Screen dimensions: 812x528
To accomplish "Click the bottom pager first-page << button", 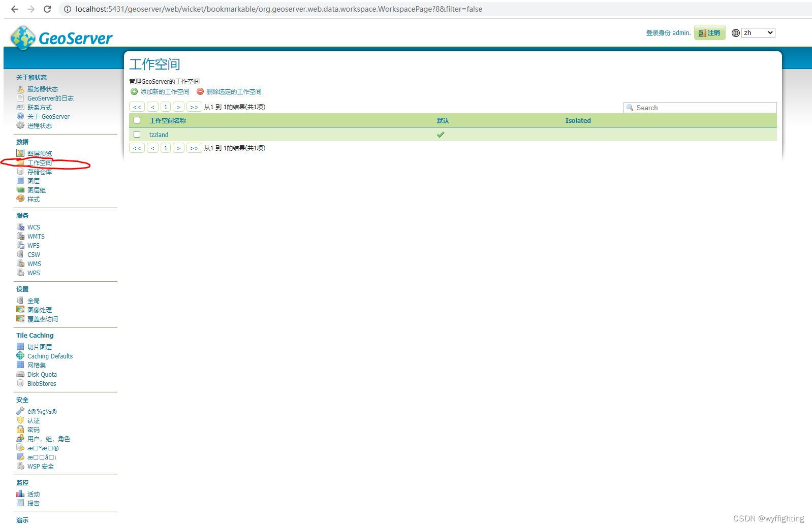I will 137,148.
